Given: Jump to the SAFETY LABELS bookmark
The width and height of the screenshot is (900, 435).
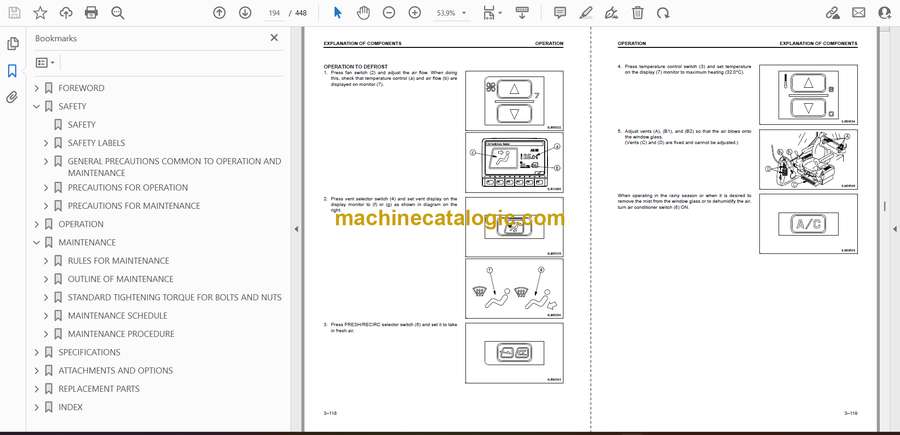Looking at the screenshot, I should click(x=96, y=143).
